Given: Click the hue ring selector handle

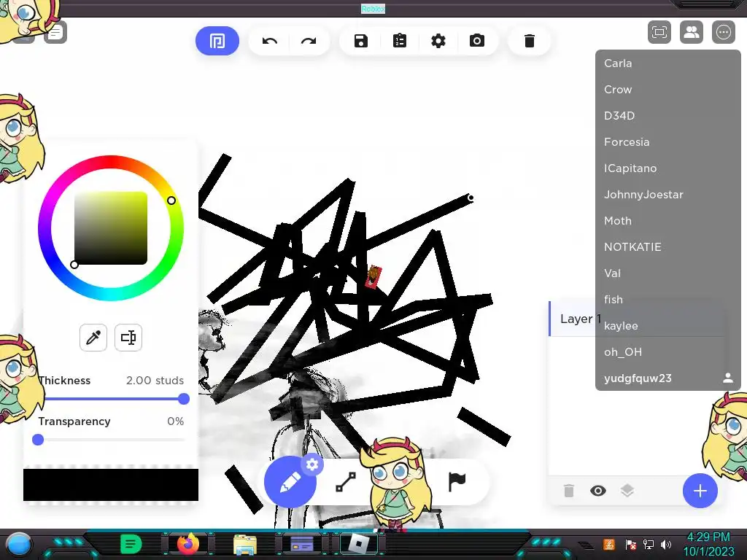Looking at the screenshot, I should click(171, 201).
